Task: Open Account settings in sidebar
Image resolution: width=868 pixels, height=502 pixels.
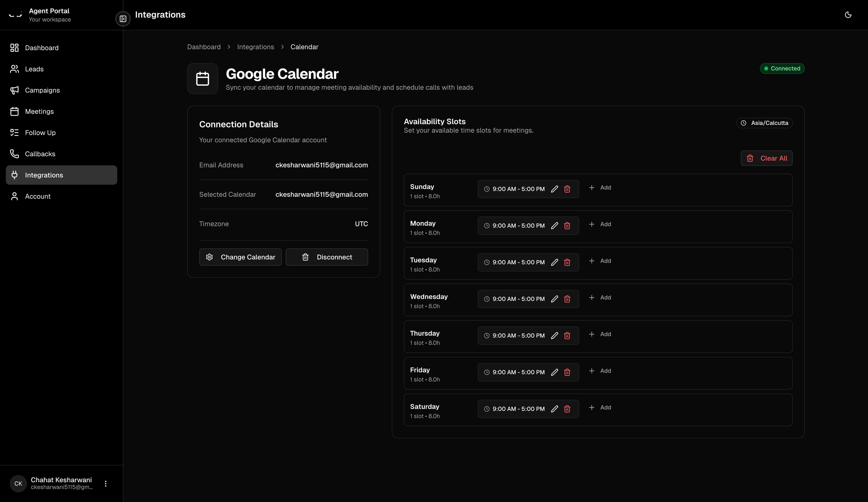Action: tap(38, 196)
